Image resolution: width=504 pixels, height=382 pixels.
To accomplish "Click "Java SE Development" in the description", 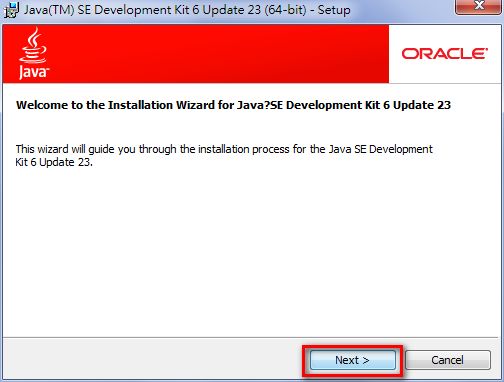I will 381,149.
